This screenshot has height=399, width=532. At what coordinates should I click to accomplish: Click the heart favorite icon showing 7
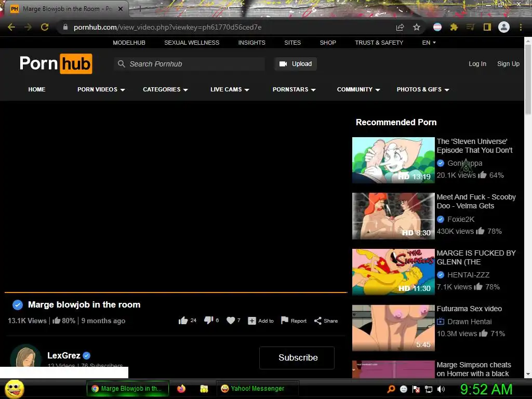tap(231, 321)
